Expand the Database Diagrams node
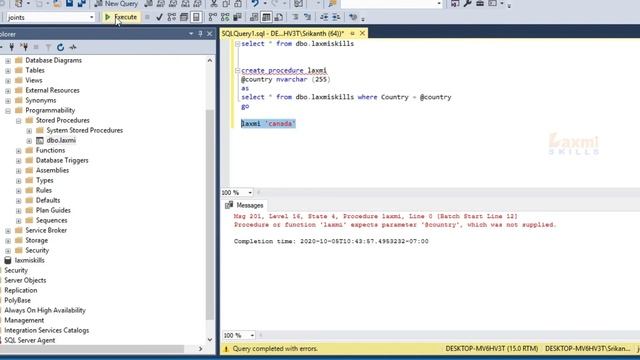 click(x=8, y=61)
